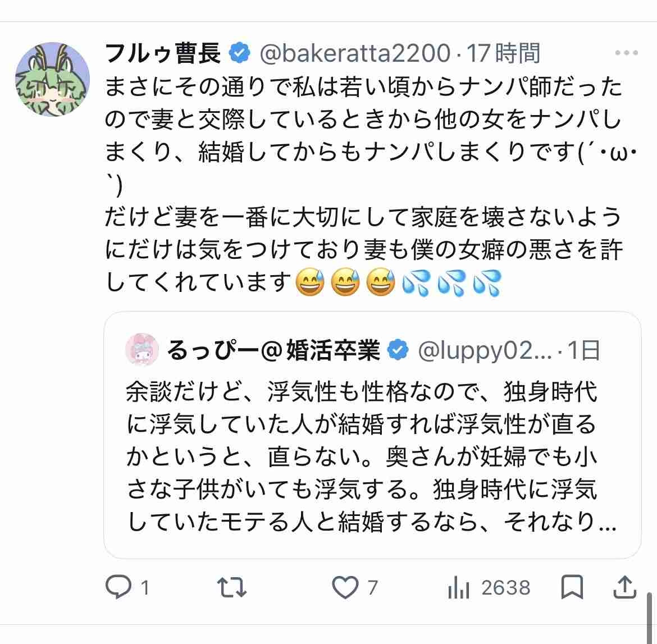Open the quoted @luppy02 handle
This screenshot has width=657, height=644.
(485, 351)
